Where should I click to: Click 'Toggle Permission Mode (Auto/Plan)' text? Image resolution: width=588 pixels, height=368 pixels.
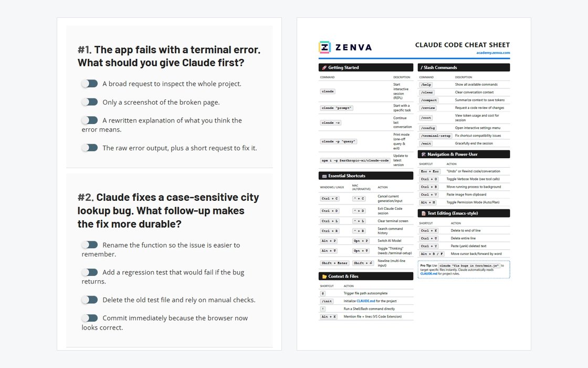tap(473, 202)
